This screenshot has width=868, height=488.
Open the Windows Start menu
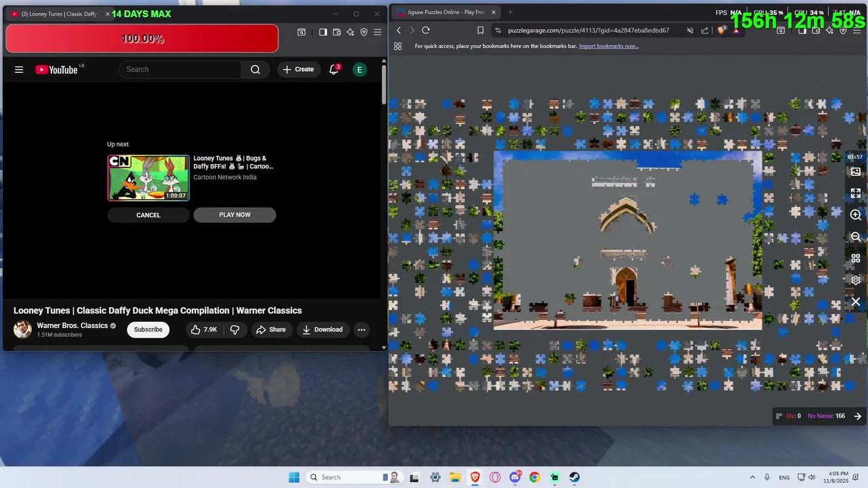tap(294, 477)
